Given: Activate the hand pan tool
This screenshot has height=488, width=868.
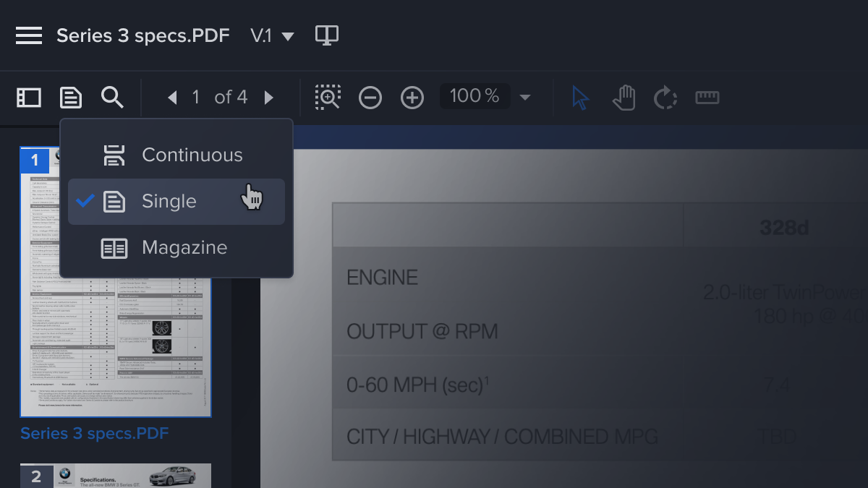Looking at the screenshot, I should [x=624, y=98].
